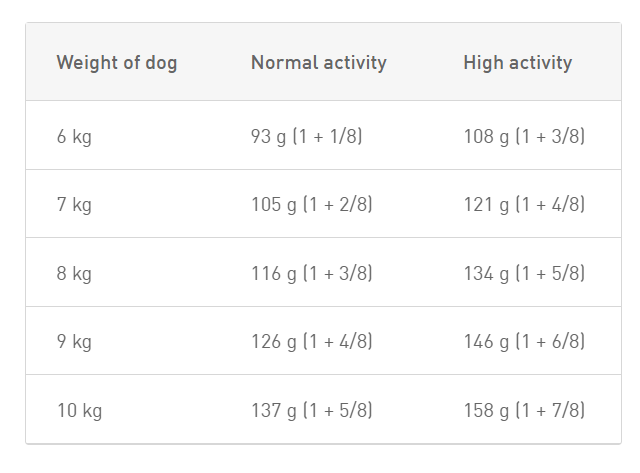Click the 134 g (1 + 5/8) cell
Image resolution: width=640 pixels, height=473 pixels.
pos(524,273)
